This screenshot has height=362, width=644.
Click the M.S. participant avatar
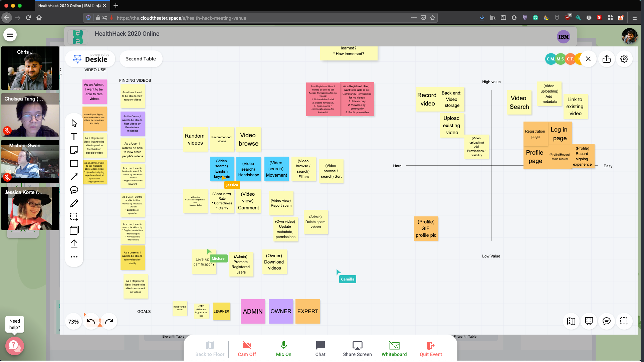(x=561, y=59)
